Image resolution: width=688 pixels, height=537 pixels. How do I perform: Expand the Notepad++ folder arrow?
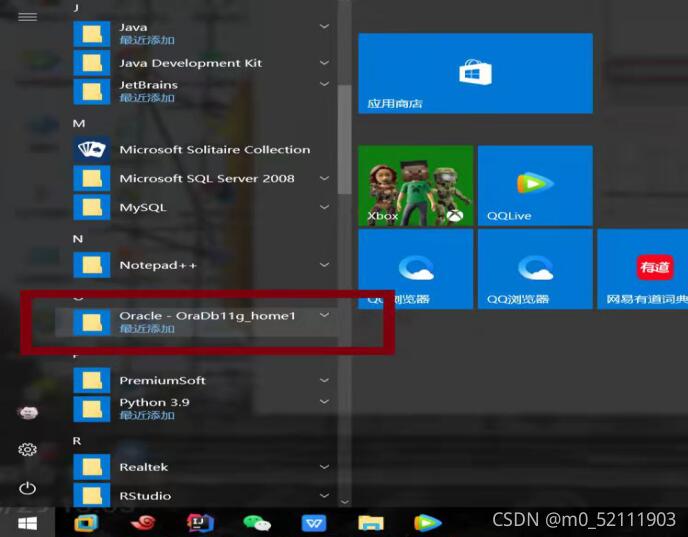pos(324,265)
